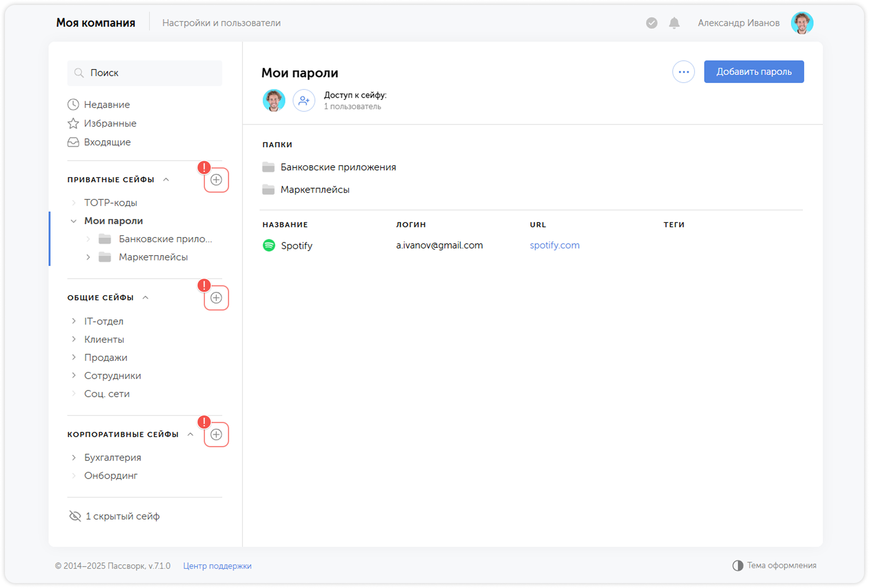Open Банковские приложения folder name in main panel
Screen dimensions: 869x588
coord(338,167)
